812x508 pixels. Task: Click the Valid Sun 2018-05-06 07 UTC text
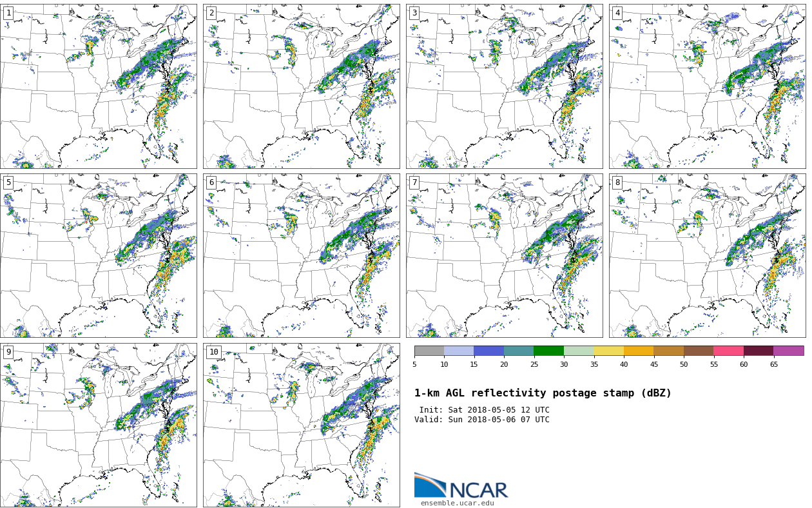(482, 420)
